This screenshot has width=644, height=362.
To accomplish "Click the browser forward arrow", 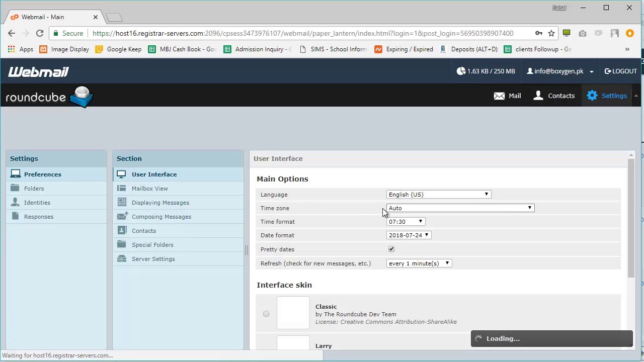I will [x=25, y=33].
